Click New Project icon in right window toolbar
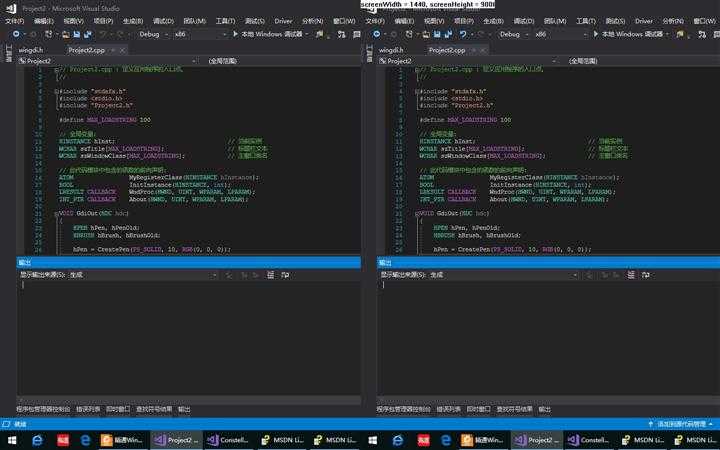Image resolution: width=720 pixels, height=450 pixels. 409,34
